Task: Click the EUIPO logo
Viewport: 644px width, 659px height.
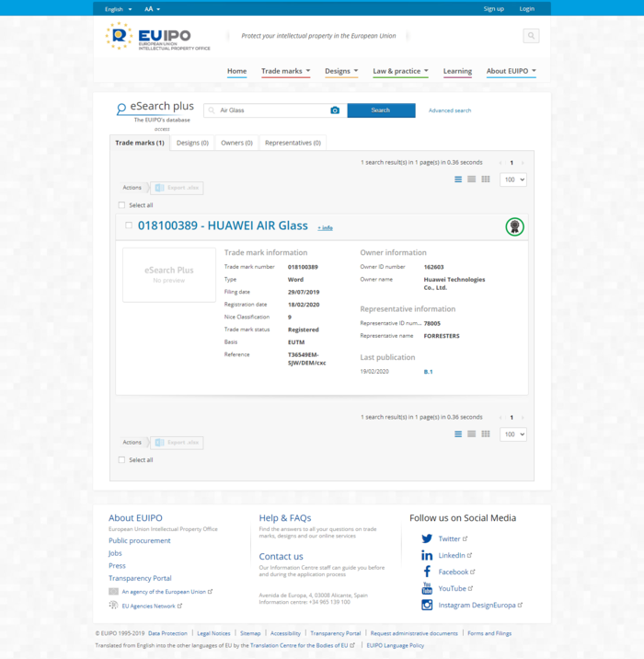Action: (x=157, y=36)
